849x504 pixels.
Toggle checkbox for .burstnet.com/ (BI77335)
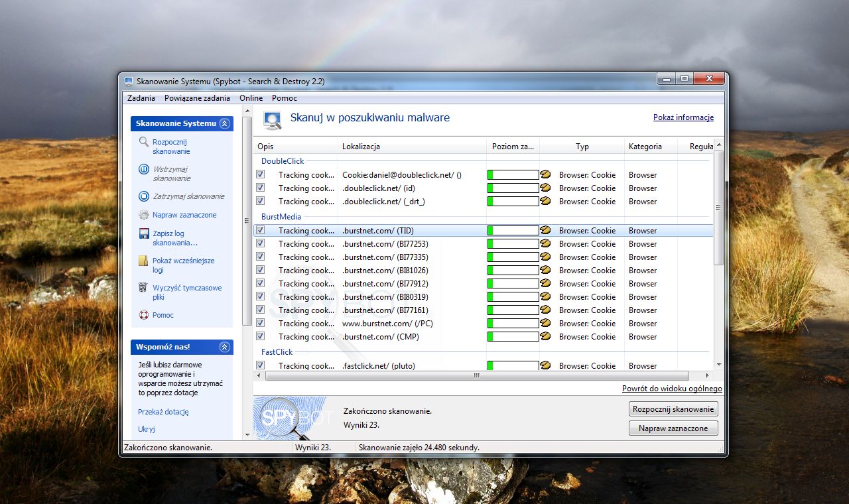[261, 257]
